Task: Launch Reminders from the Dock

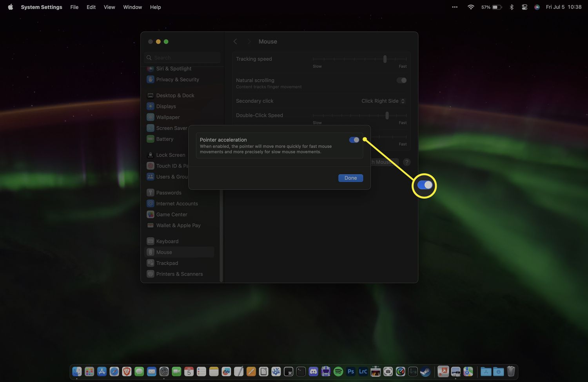Action: (x=201, y=371)
